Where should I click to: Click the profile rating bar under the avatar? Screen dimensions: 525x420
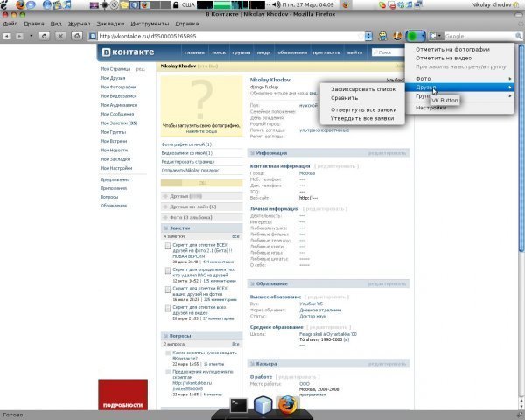[201, 183]
